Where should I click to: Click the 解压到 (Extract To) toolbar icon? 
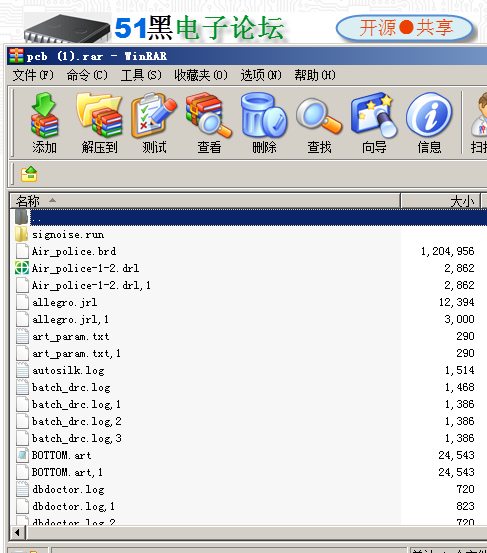tap(99, 123)
